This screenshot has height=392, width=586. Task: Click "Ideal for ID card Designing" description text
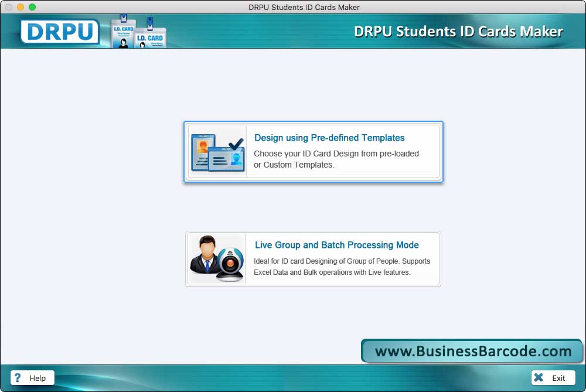(x=342, y=267)
